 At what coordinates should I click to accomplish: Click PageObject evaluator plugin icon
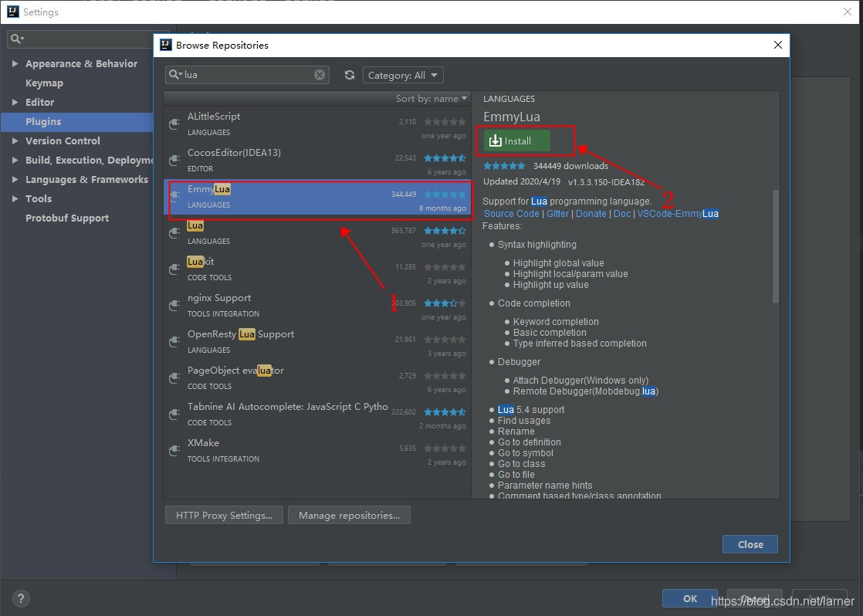click(x=174, y=378)
